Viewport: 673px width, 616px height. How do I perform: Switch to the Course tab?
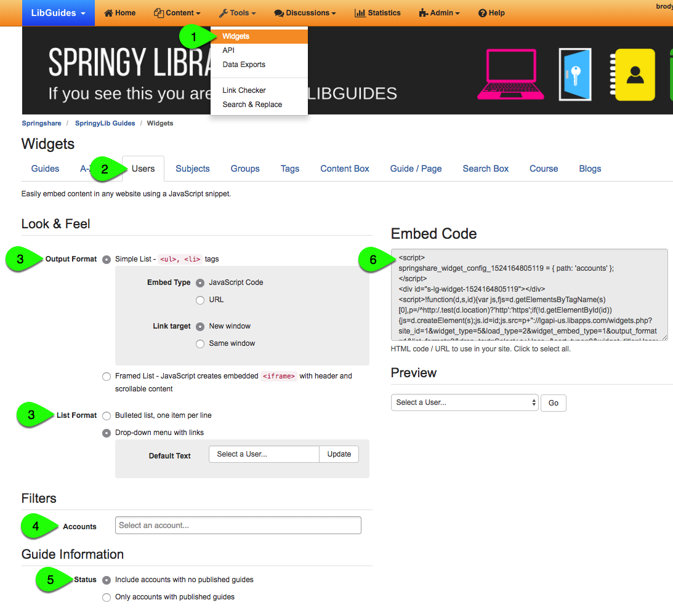click(544, 169)
